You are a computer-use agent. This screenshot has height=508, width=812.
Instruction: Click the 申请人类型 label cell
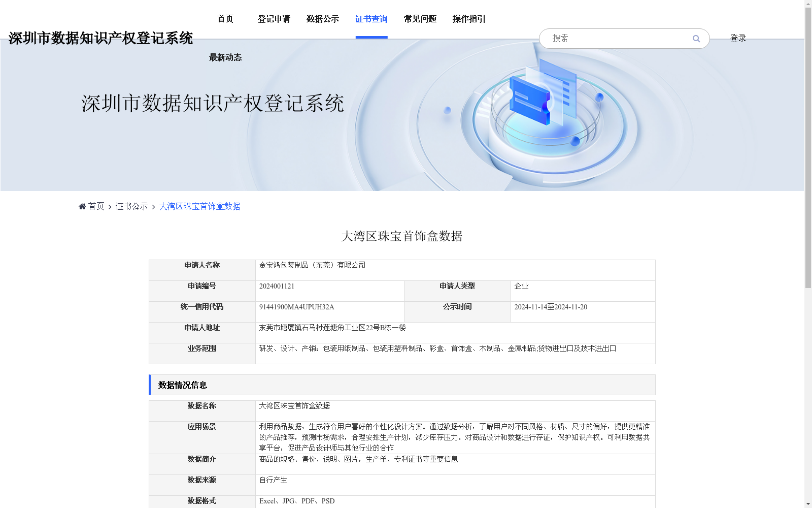pos(457,291)
